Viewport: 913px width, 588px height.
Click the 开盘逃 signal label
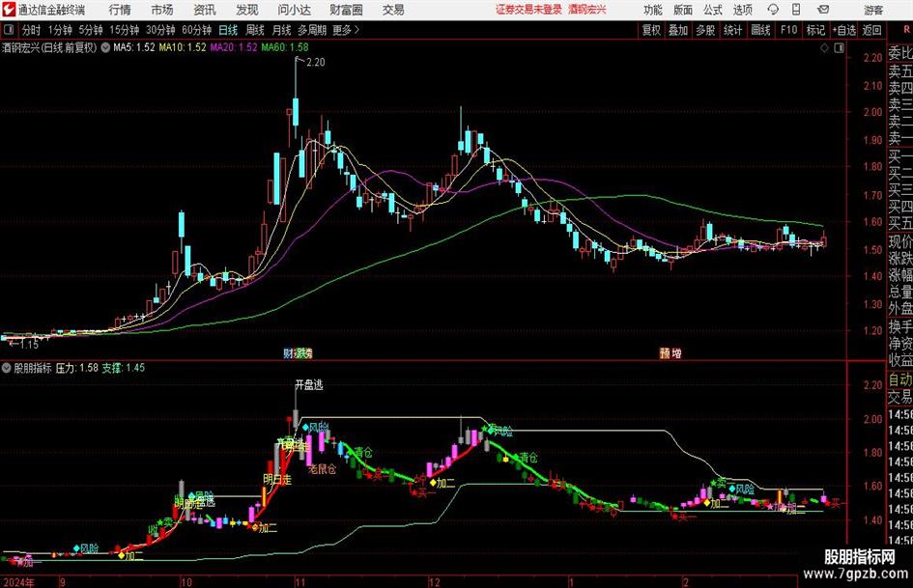coord(308,385)
